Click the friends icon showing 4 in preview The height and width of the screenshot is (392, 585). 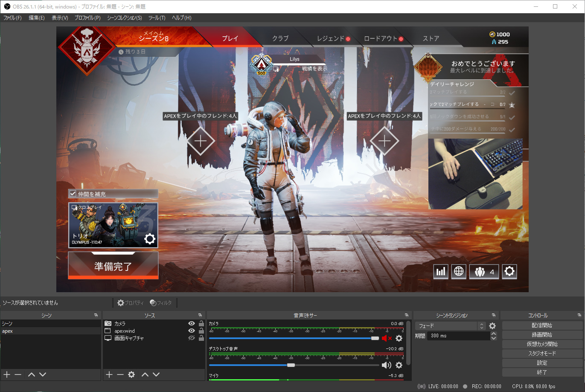(484, 271)
